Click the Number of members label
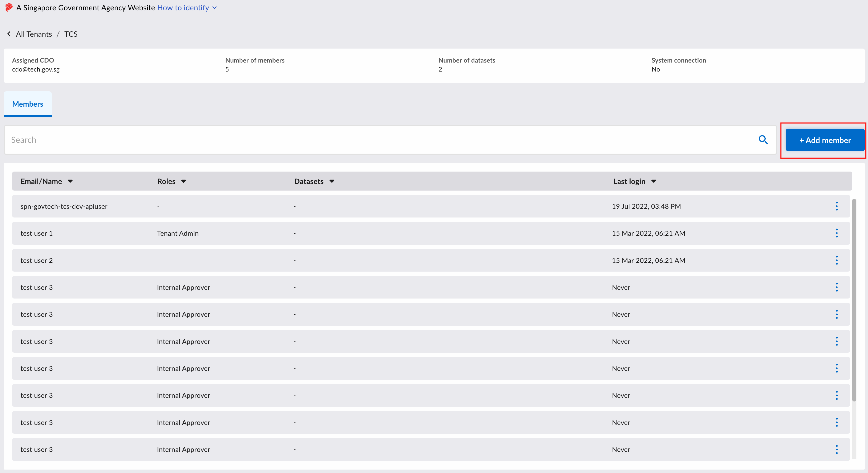 (x=255, y=60)
